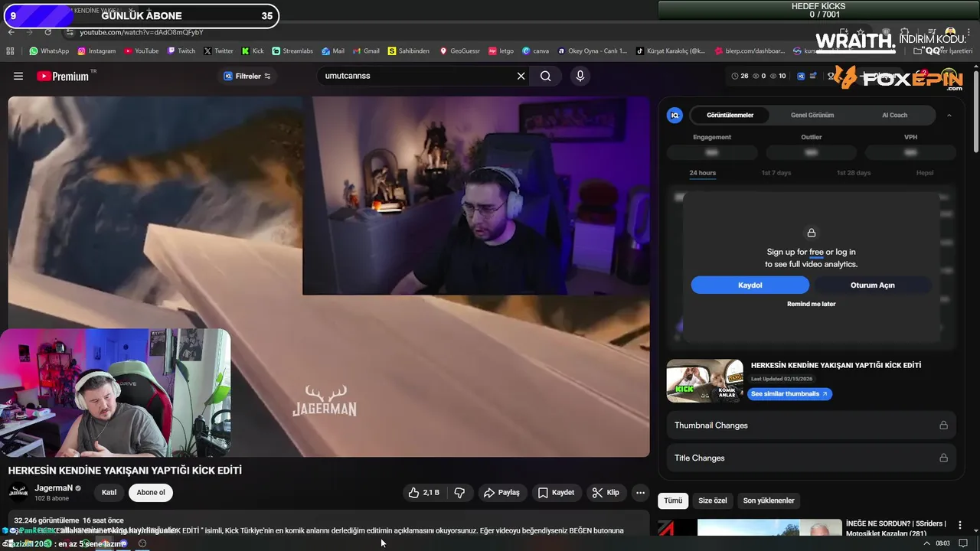The image size is (980, 551).
Task: Click Remind me later link
Action: [x=812, y=304]
